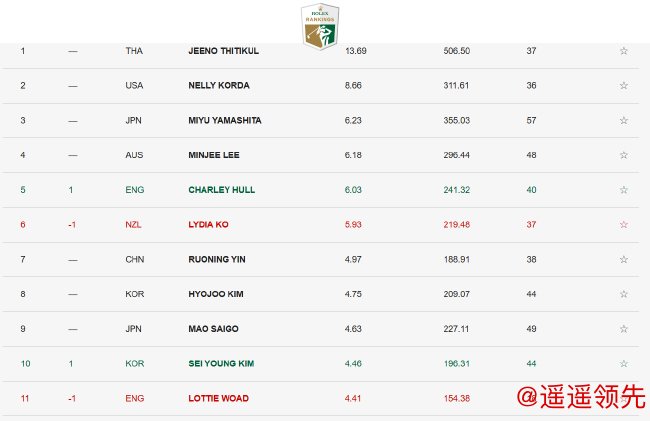Click the Lydia Ko player name
650x421 pixels.
point(210,224)
